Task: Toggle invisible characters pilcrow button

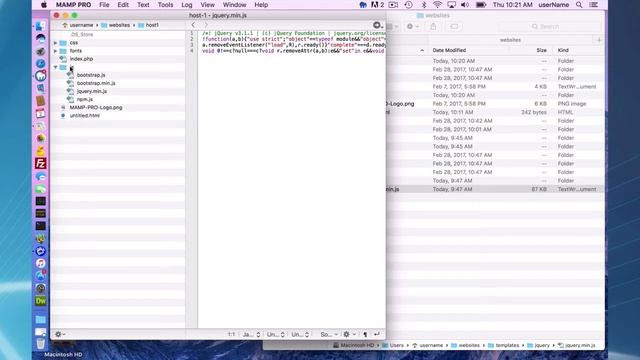Action: 365,334
